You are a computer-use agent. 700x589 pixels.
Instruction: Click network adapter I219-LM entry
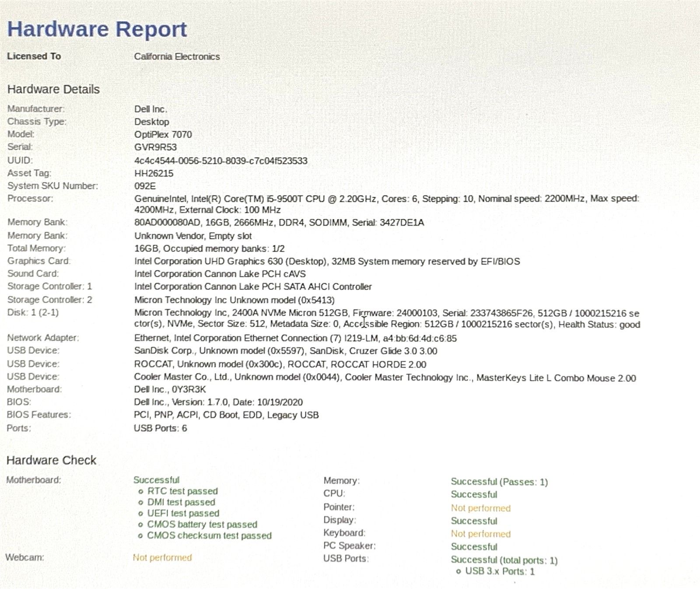[x=295, y=338]
